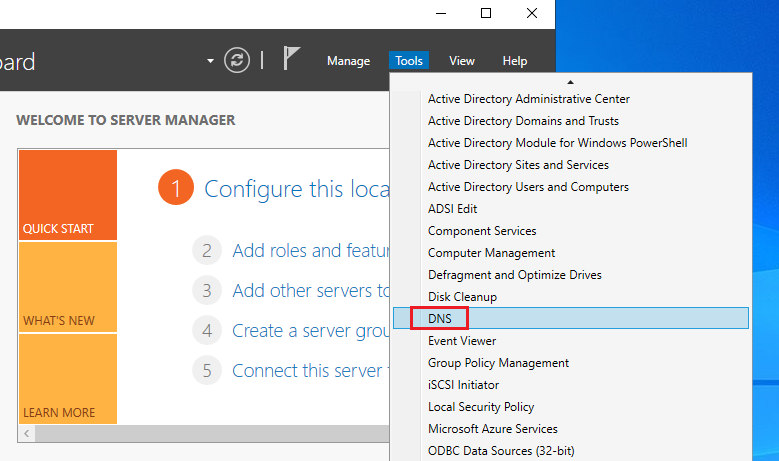This screenshot has width=779, height=461.
Task: Open the Manage menu
Action: [x=348, y=61]
